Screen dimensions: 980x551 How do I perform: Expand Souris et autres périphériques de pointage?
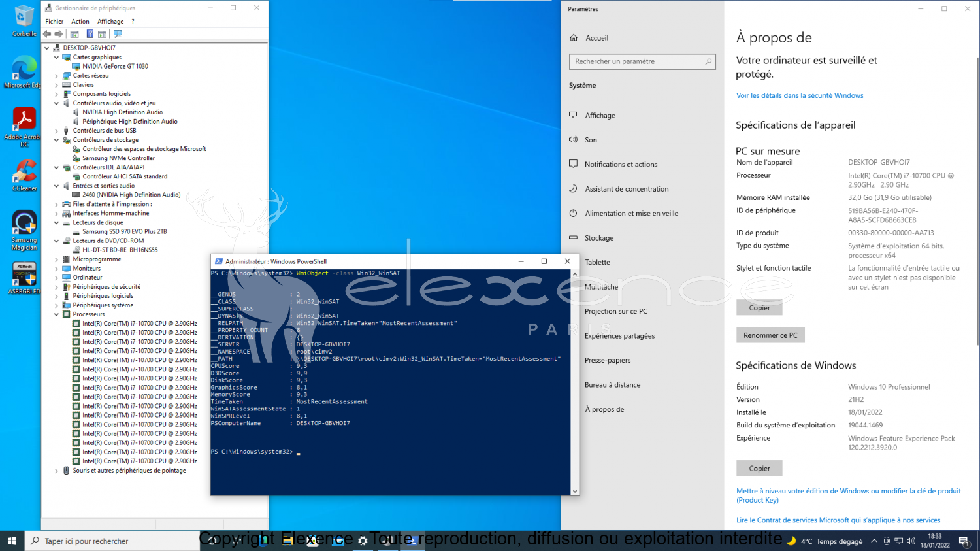[x=56, y=471]
